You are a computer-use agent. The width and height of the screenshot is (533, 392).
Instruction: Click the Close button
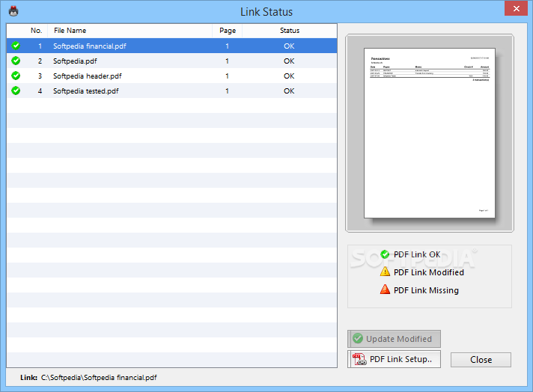481,360
